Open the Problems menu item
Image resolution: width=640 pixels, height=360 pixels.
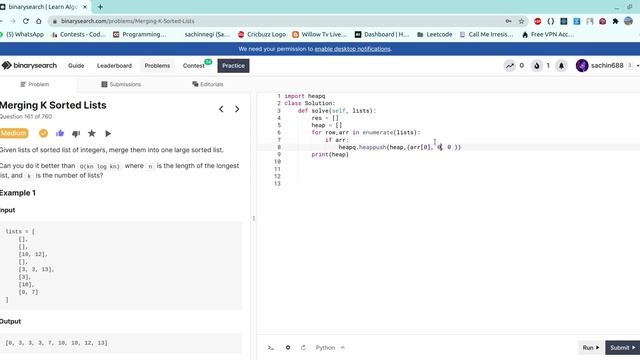157,66
